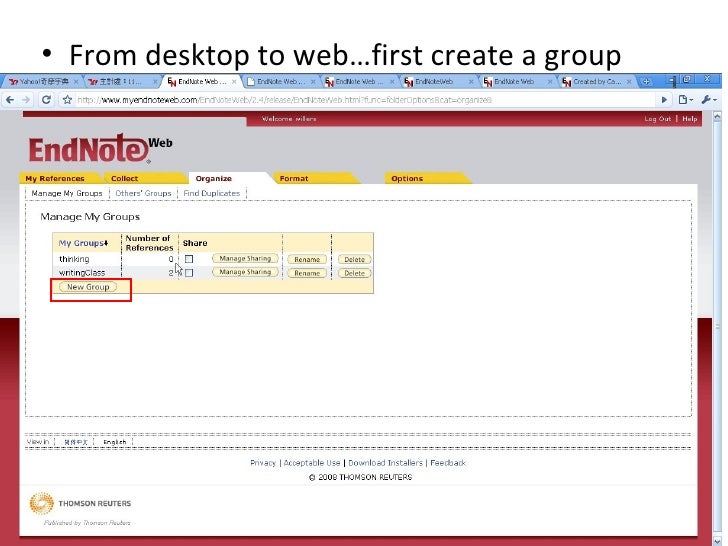The image size is (728, 546).
Task: Switch view language to English
Action: [x=114, y=442]
